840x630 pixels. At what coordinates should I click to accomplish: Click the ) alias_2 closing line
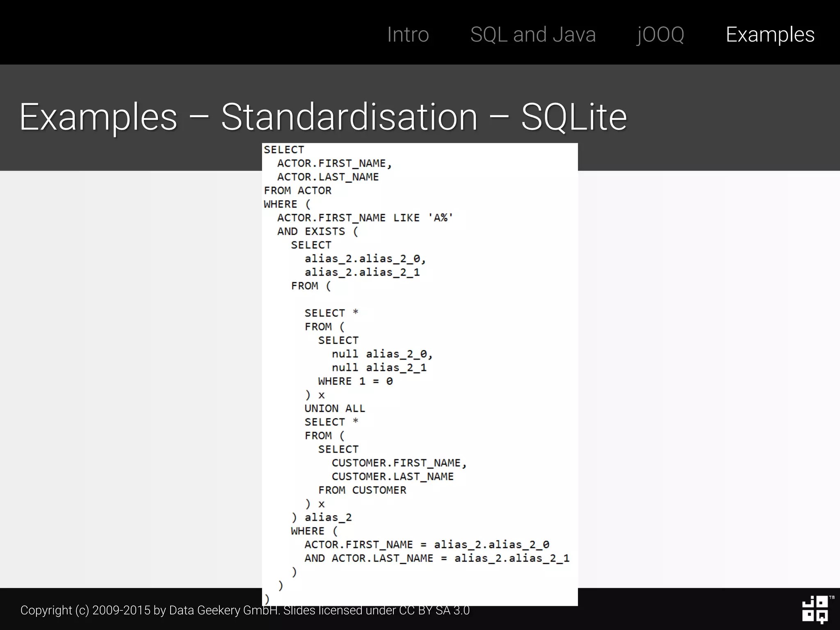(x=322, y=518)
